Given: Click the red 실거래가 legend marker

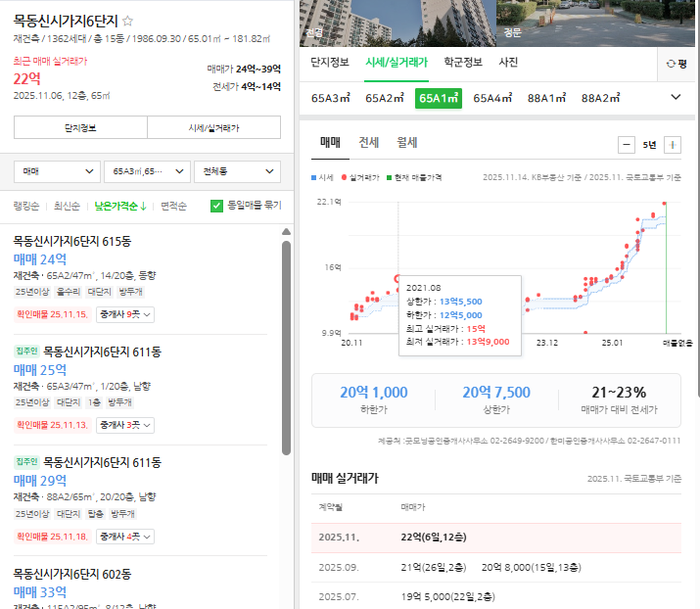Looking at the screenshot, I should pyautogui.click(x=344, y=177).
